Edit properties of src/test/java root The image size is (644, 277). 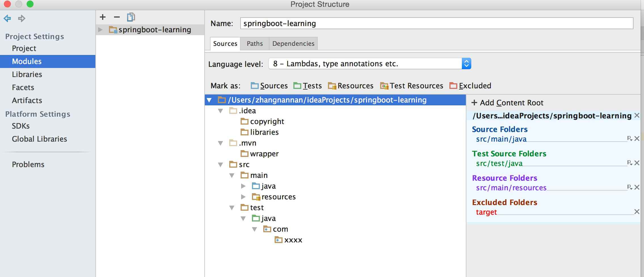[x=630, y=163]
